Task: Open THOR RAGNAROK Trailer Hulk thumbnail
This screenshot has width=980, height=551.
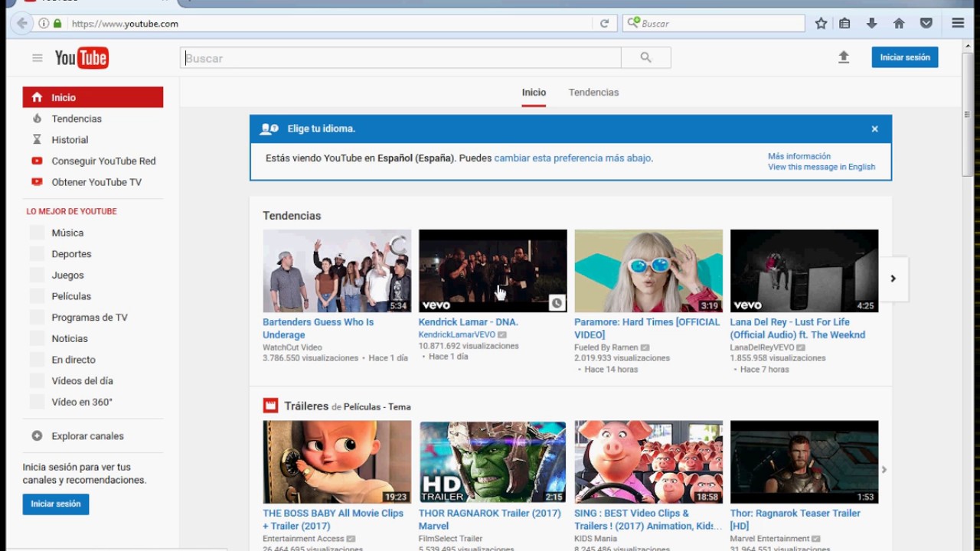Action: pos(493,462)
